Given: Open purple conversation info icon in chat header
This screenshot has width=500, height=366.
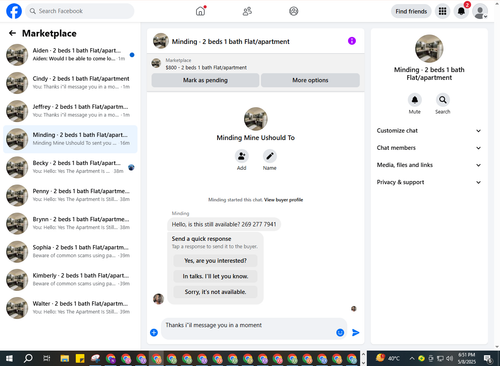Looking at the screenshot, I should coord(352,41).
